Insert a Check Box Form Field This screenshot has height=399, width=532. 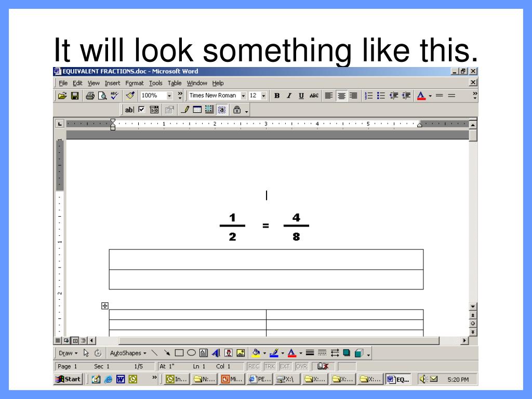[141, 109]
